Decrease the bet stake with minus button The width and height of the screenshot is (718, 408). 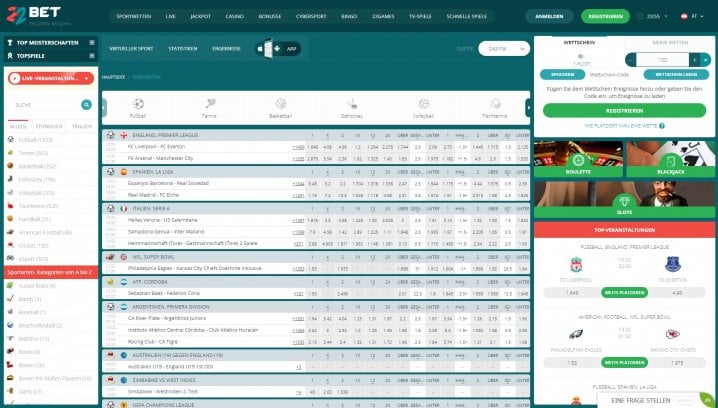[631, 60]
